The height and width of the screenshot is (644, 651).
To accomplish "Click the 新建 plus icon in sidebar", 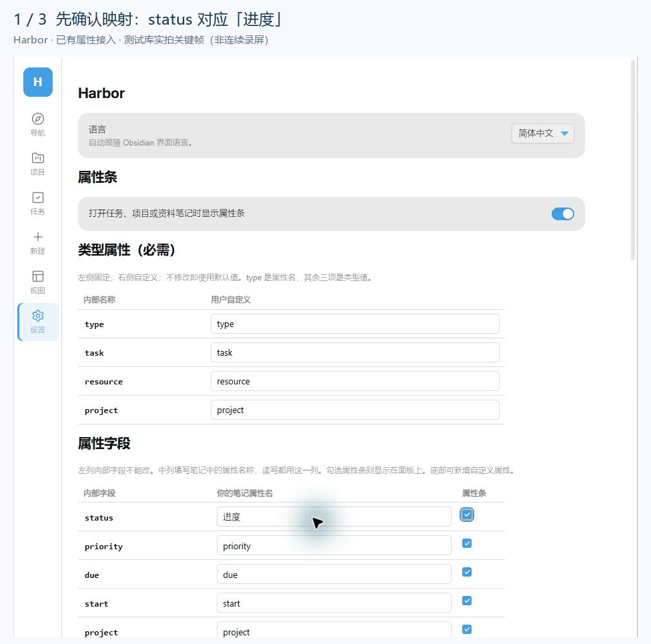I will tap(38, 237).
